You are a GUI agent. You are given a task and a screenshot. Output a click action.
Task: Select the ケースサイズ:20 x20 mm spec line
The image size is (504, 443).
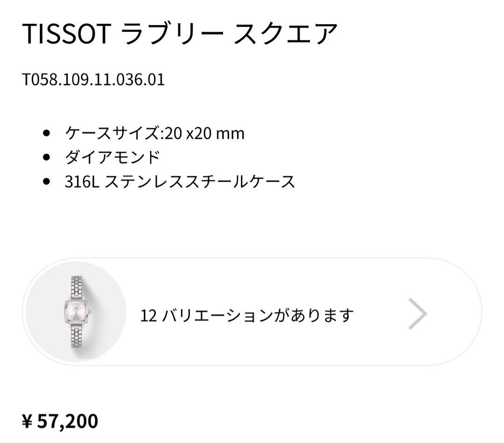[x=154, y=133]
